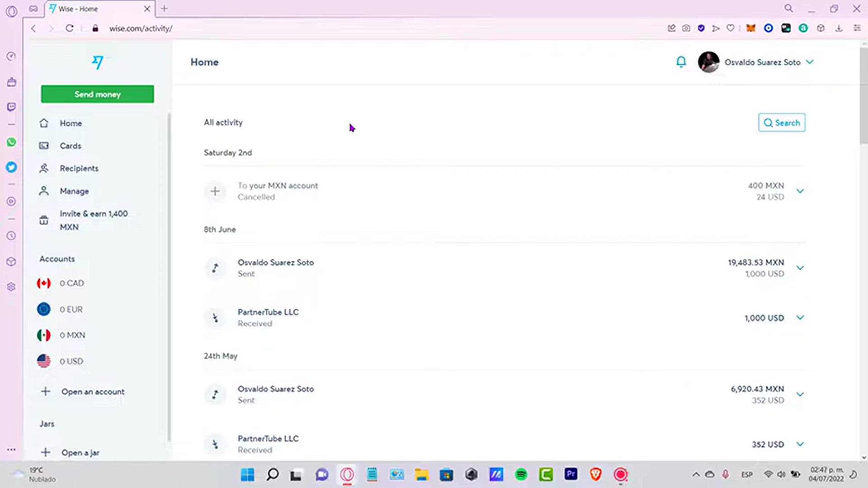Click the Wise logo in sidebar
The image size is (868, 488).
pos(98,62)
